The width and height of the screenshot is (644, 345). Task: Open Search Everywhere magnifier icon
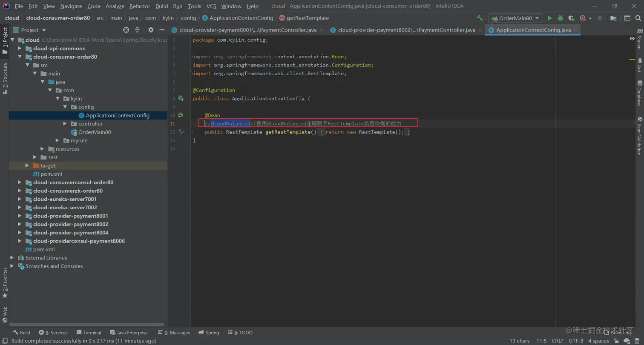(x=639, y=18)
